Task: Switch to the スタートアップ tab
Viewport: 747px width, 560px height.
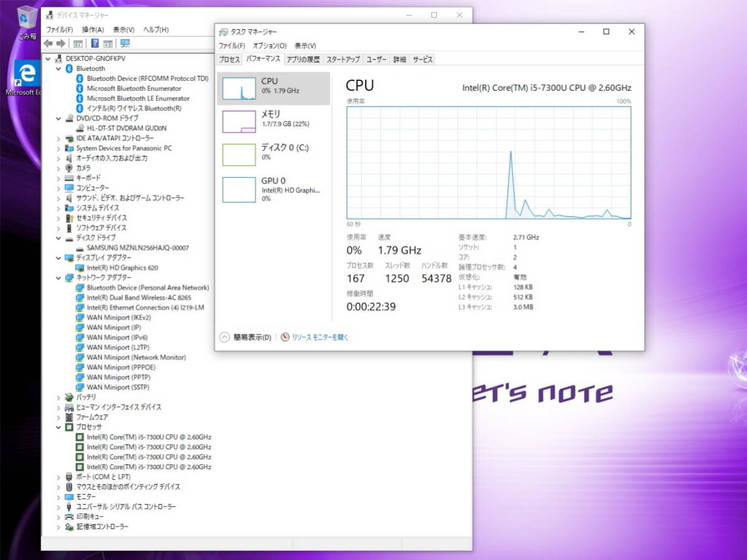Action: [x=343, y=60]
